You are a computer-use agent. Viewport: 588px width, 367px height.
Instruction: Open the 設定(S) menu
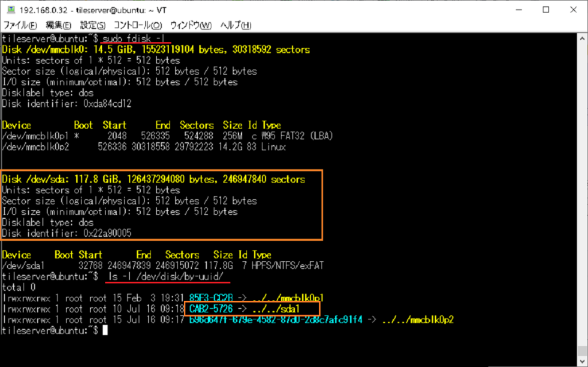point(92,25)
